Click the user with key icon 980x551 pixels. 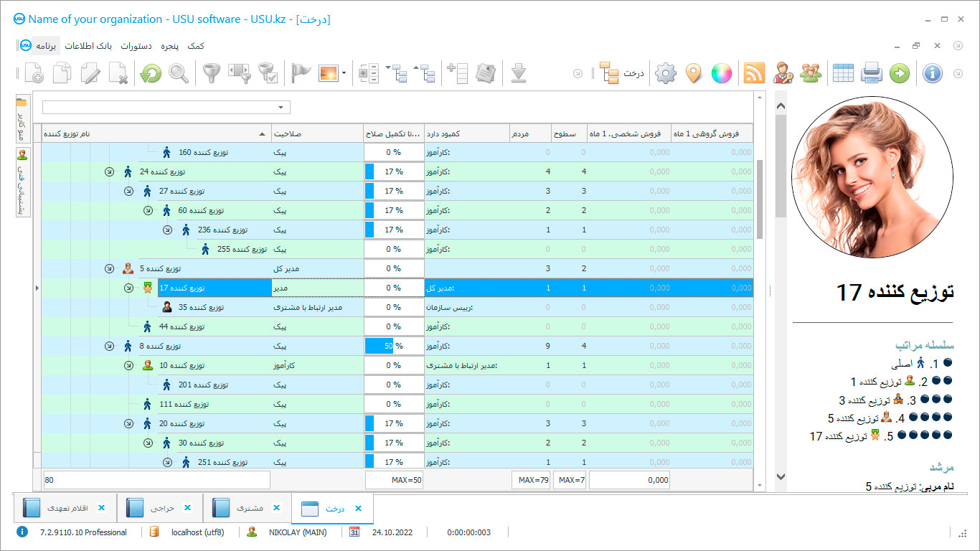[782, 73]
